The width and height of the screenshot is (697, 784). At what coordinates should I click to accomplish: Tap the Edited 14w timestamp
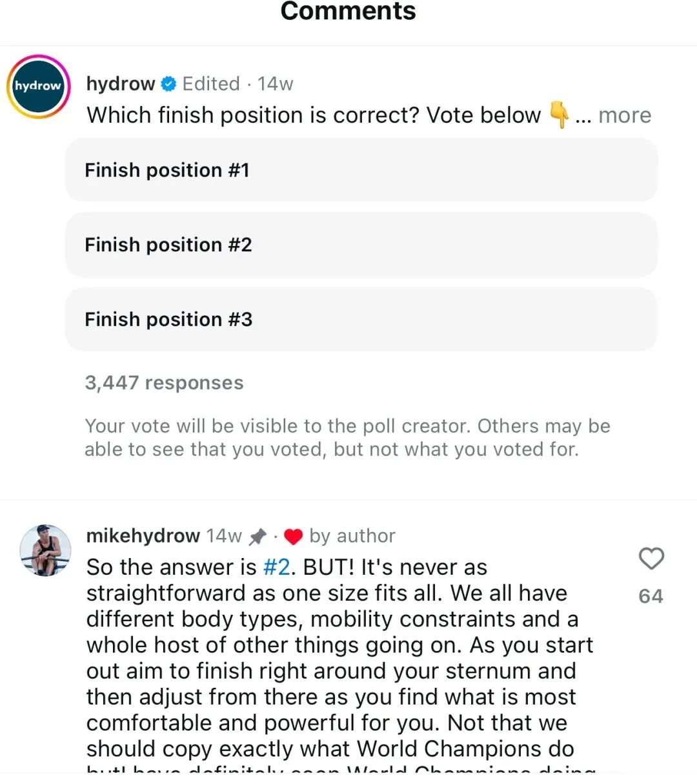(237, 84)
